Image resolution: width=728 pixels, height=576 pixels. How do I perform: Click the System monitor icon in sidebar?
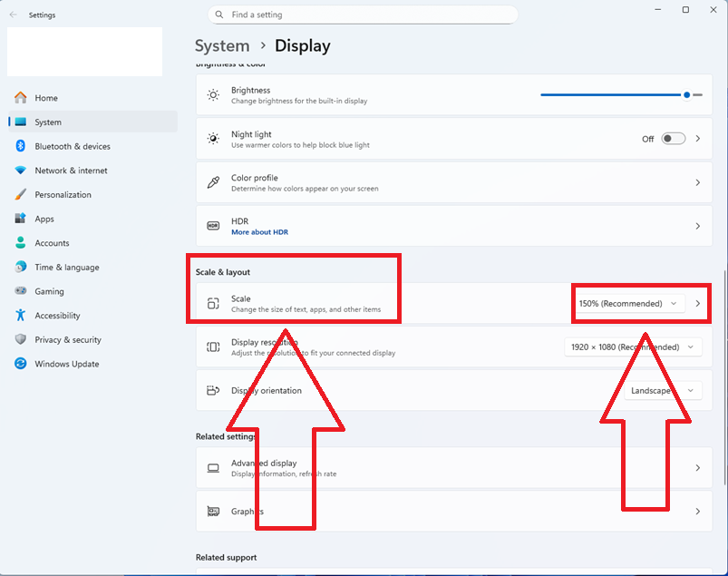(21, 122)
